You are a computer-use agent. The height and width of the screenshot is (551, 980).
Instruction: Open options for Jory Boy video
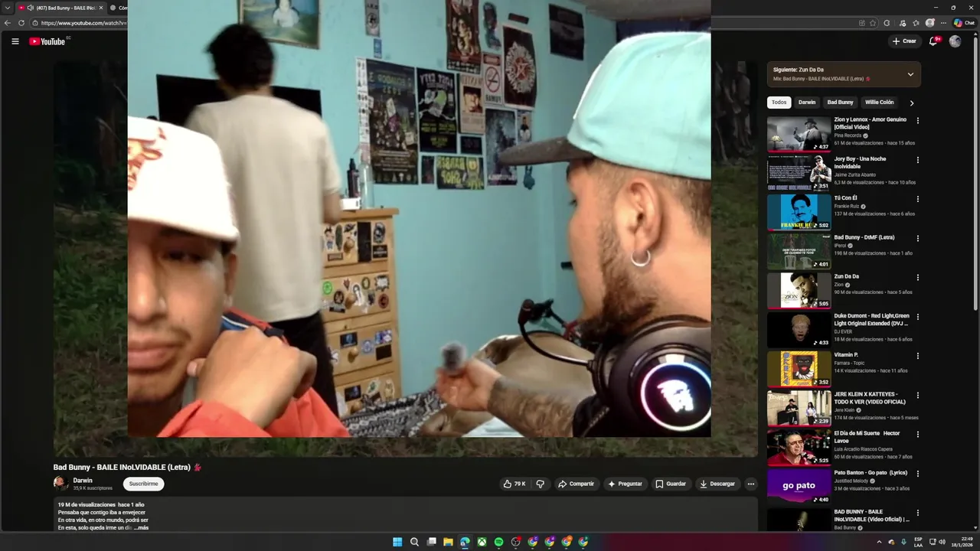tap(917, 160)
